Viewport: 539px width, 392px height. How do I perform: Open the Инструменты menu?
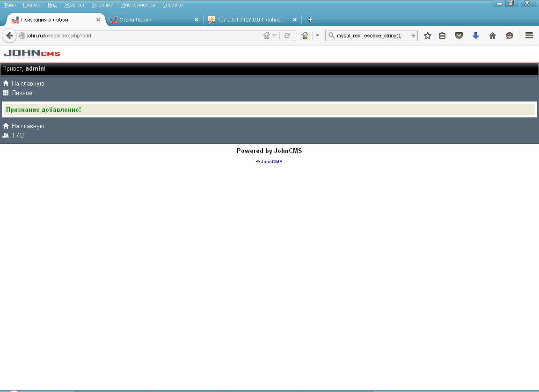(138, 5)
